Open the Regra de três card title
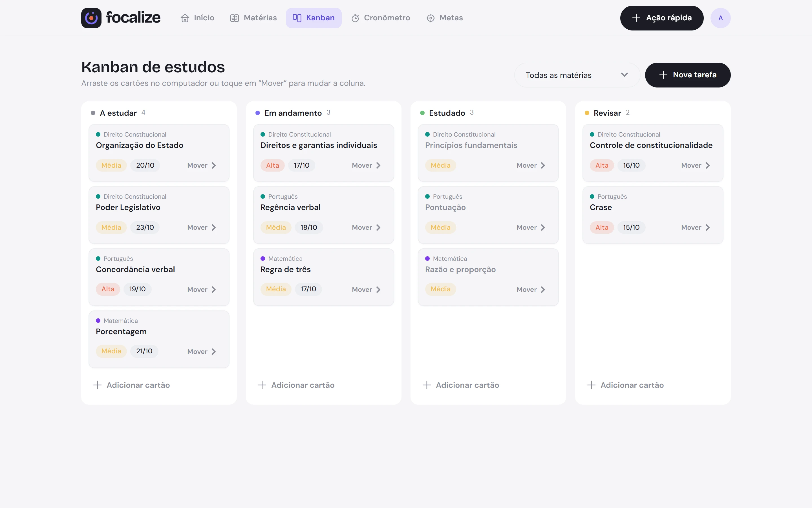 [286, 270]
